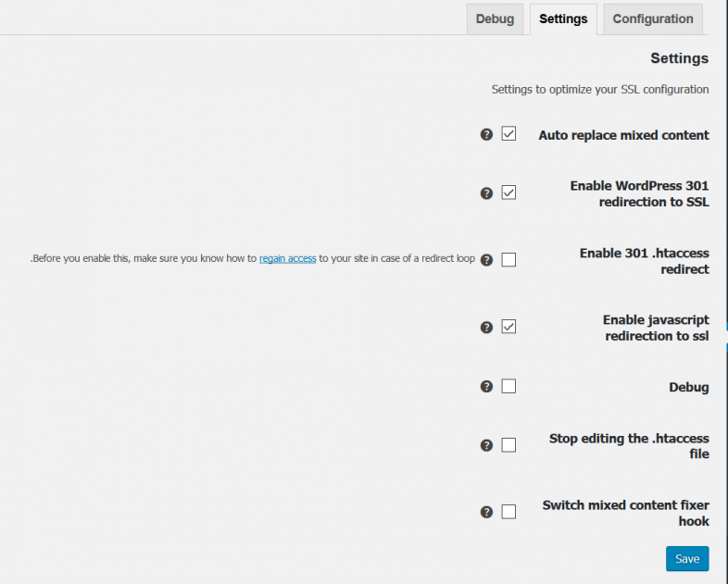
Task: Open help icon for WordPress 301 redirection
Action: [x=486, y=193]
